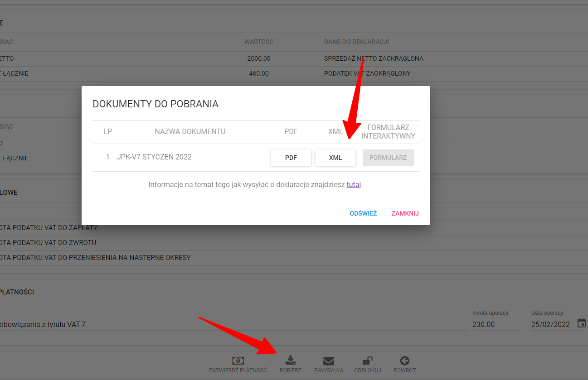Click the row number 1 in dialog

tap(108, 157)
